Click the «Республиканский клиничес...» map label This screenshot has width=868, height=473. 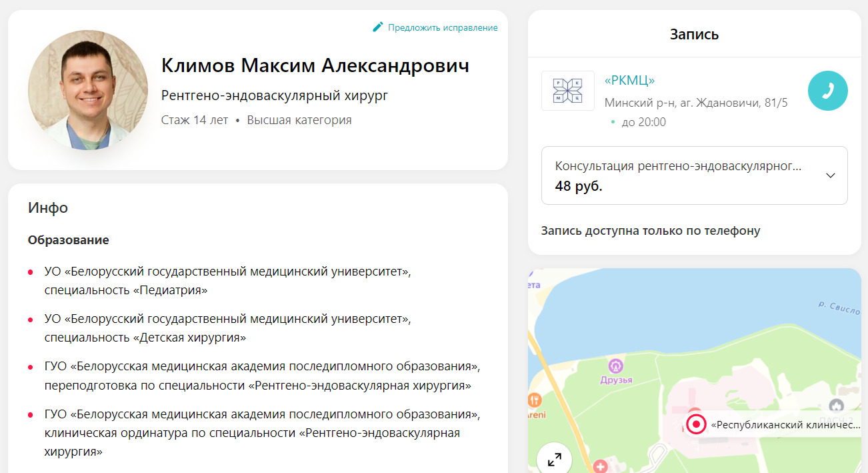click(x=785, y=424)
